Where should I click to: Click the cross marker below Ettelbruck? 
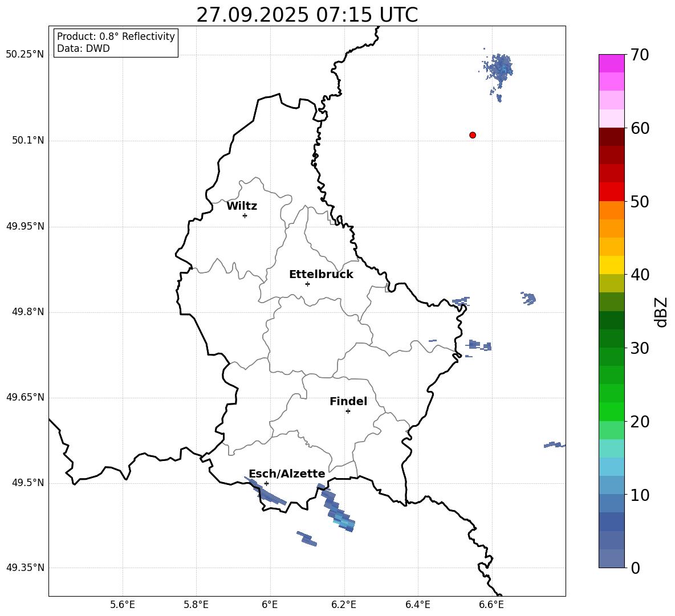coord(307,284)
